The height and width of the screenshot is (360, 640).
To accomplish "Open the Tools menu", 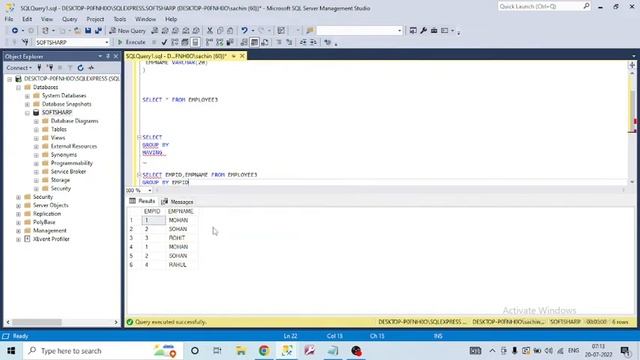I will [120, 19].
